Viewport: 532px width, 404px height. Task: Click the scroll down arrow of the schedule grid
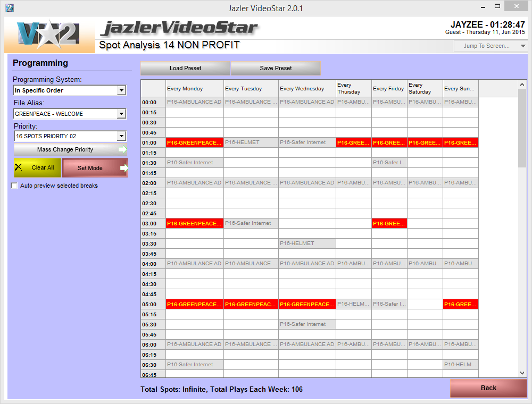pyautogui.click(x=522, y=373)
